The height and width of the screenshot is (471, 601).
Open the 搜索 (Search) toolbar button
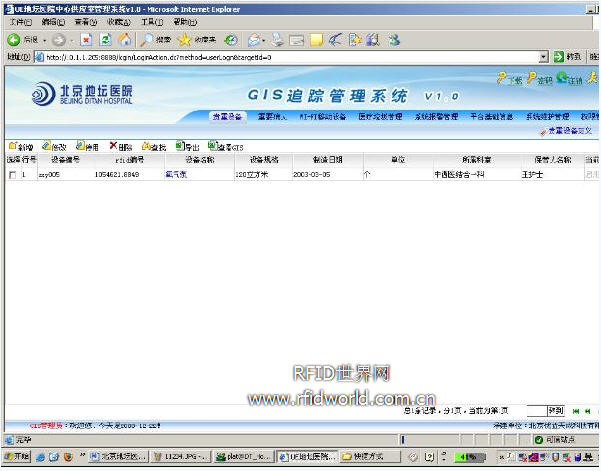(x=155, y=40)
